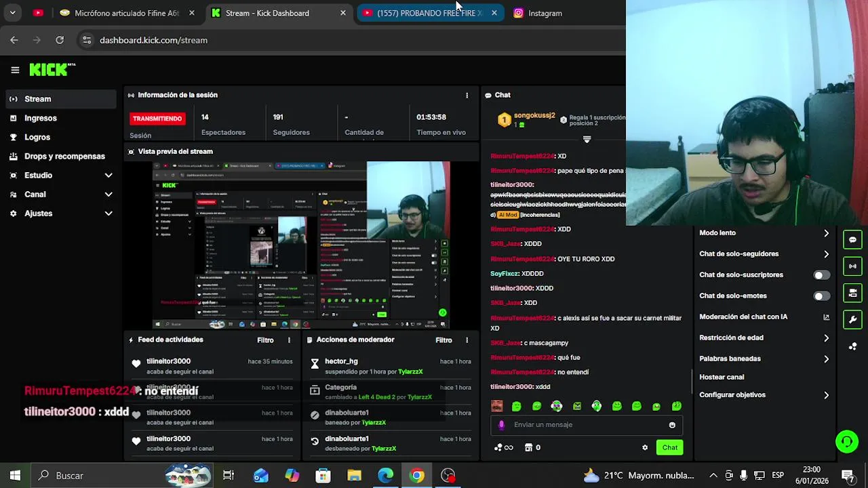Image resolution: width=868 pixels, height=488 pixels.
Task: Open File Explorer from taskbar
Action: point(354,476)
